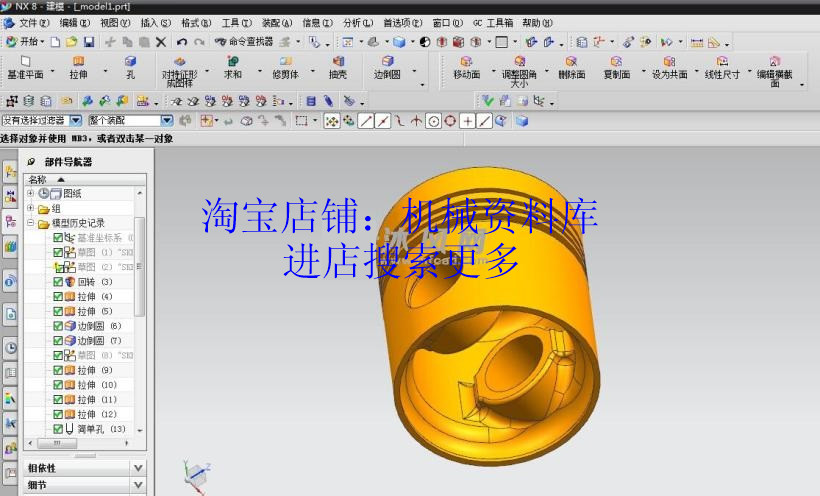The height and width of the screenshot is (496, 820).
Task: Expand the 细节 panel
Action: pyautogui.click(x=138, y=485)
